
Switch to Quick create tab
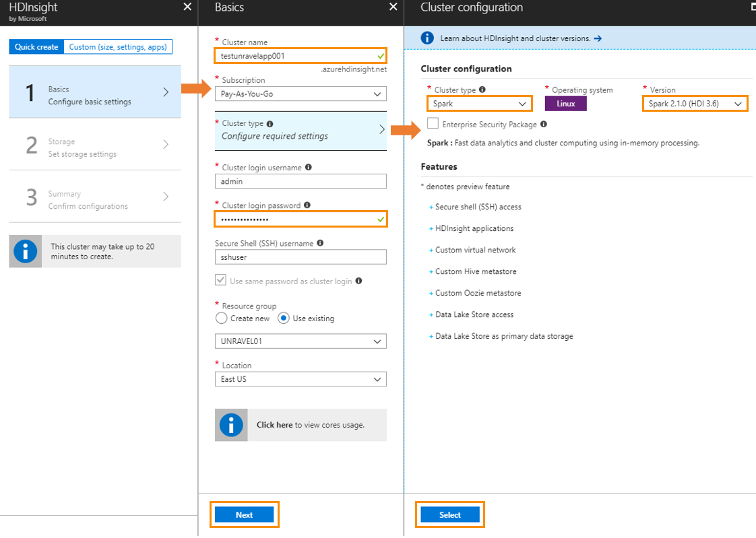pos(36,46)
